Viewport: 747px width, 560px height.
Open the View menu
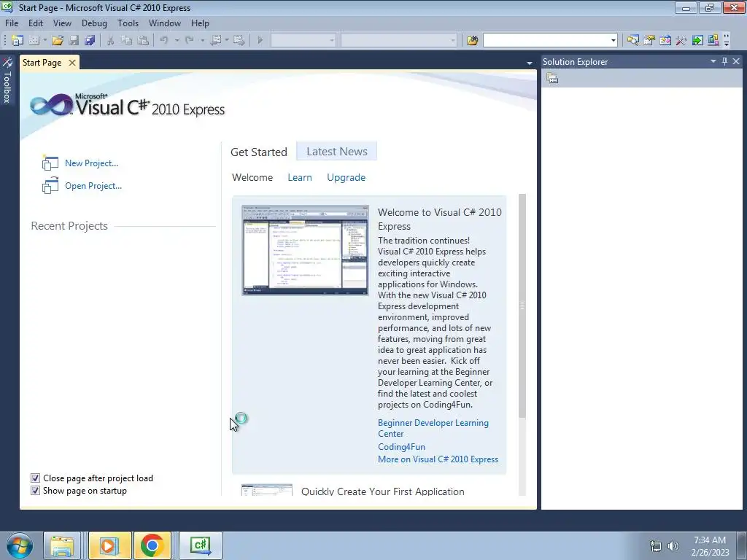click(x=62, y=23)
